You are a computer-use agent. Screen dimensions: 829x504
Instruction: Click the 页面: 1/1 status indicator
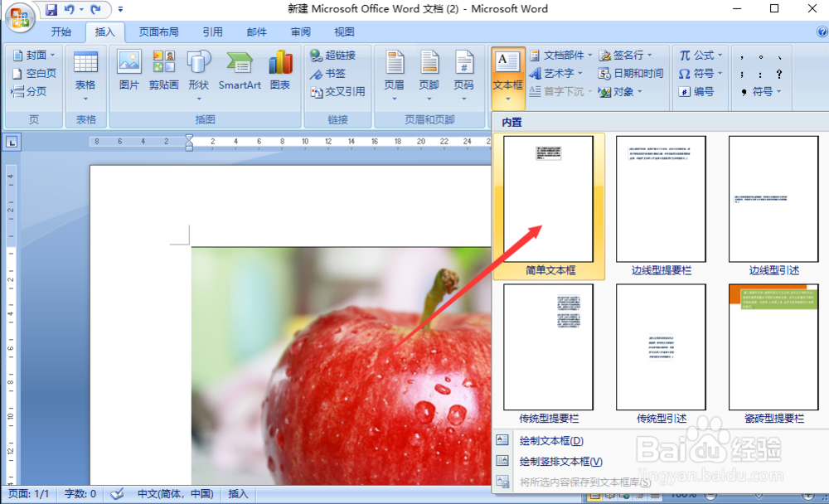point(28,494)
